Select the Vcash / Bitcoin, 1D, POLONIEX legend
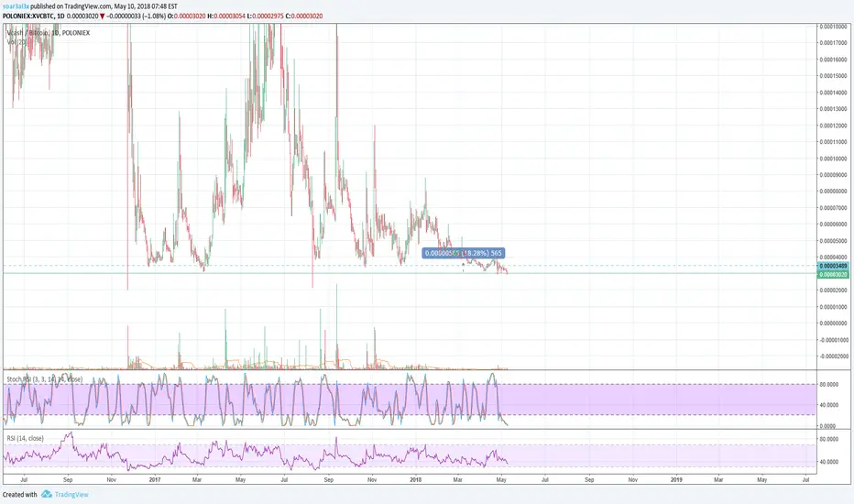The height and width of the screenshot is (504, 854). tap(49, 33)
